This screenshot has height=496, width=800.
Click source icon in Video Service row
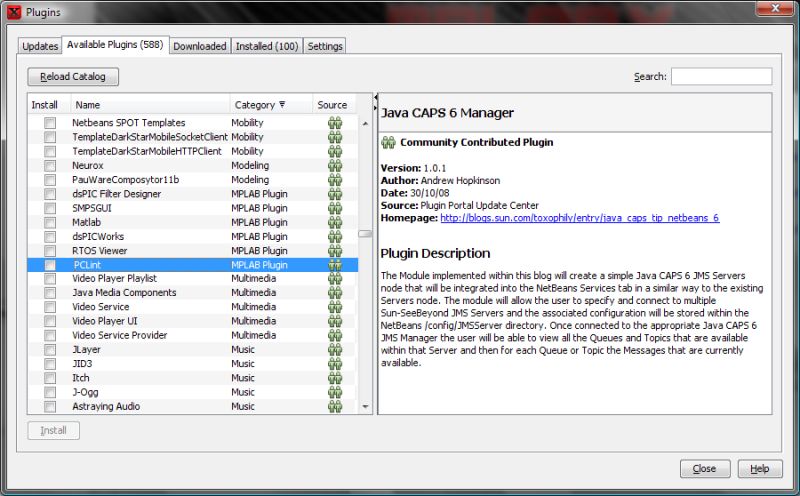point(335,307)
